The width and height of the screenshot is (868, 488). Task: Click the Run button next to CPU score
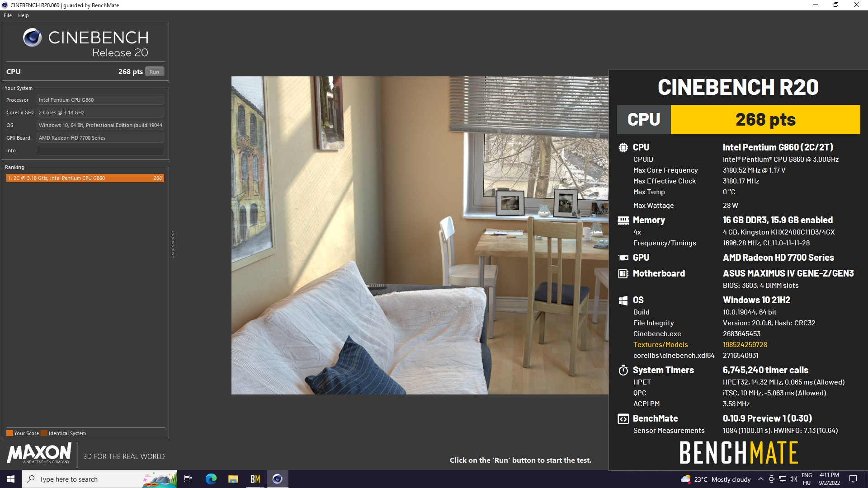tap(154, 72)
